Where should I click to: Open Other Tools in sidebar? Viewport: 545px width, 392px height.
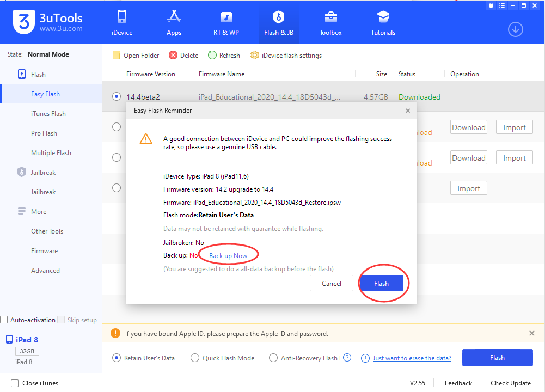point(47,231)
